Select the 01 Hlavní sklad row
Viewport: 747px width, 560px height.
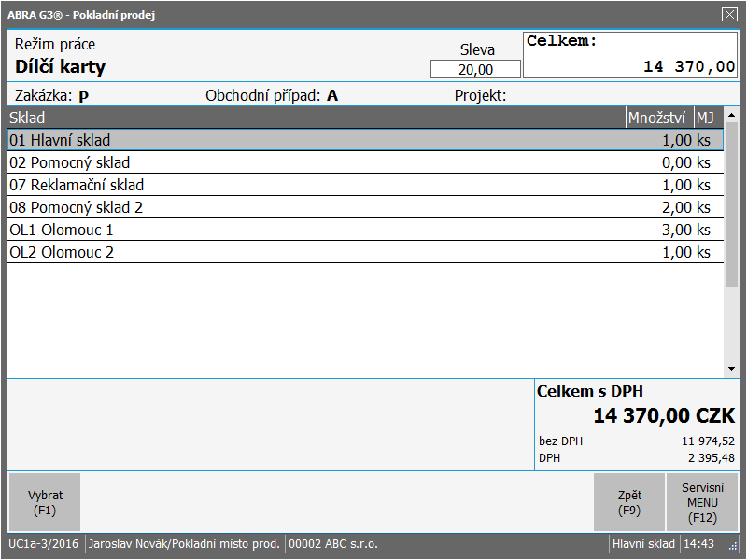click(x=364, y=140)
